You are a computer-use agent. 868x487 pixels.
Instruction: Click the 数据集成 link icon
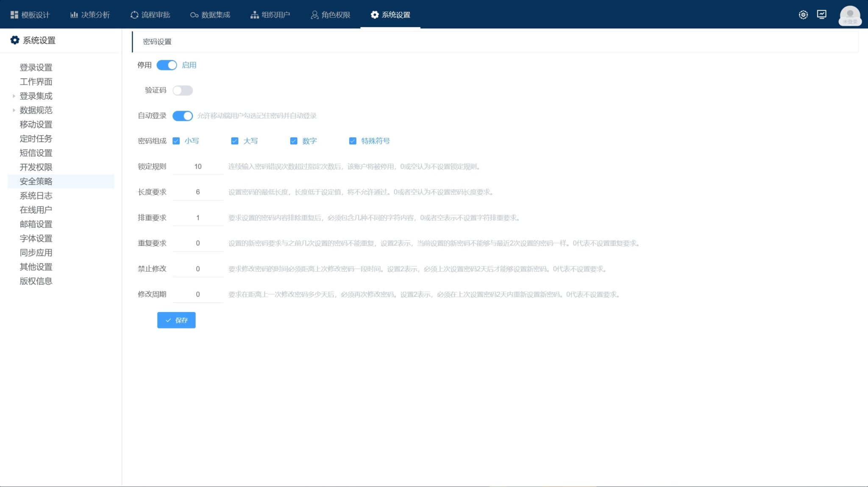194,15
